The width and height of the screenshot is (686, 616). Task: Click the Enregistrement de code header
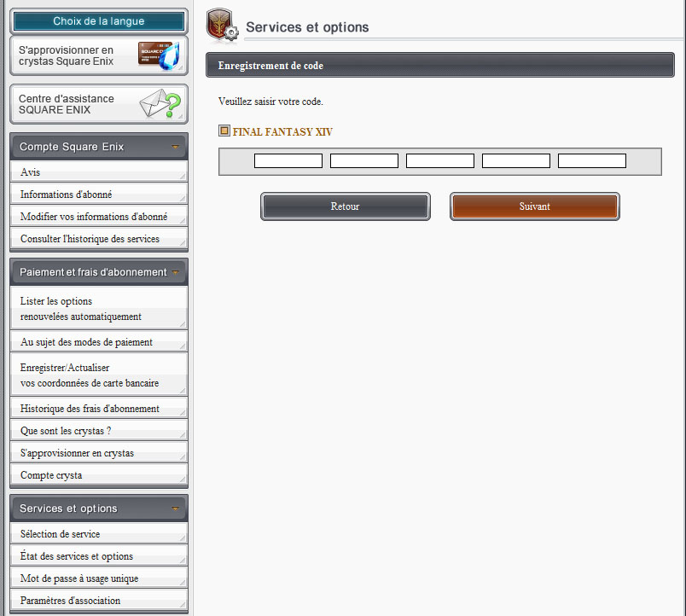tap(440, 65)
